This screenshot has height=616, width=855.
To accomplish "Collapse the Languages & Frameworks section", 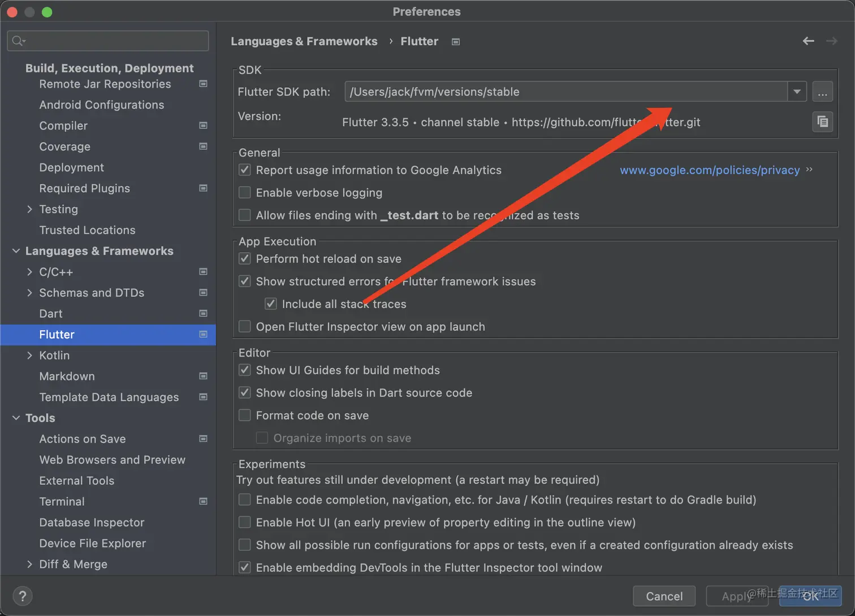I will click(x=16, y=251).
